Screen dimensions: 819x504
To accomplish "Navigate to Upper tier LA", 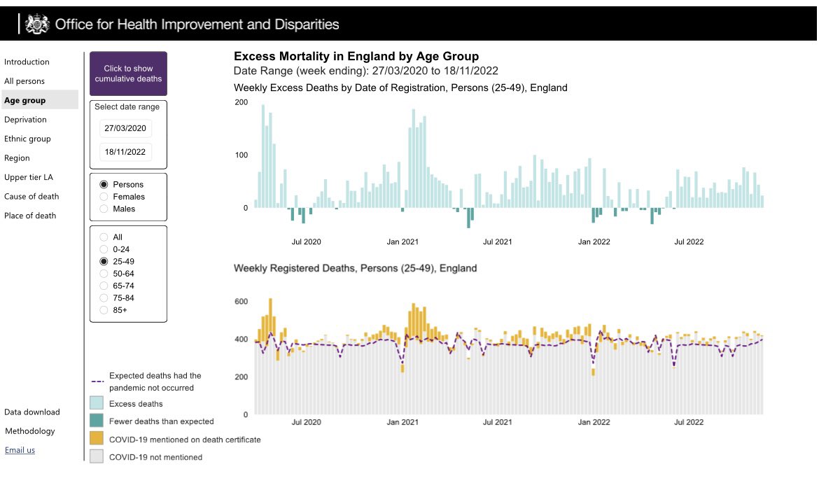I will (x=29, y=177).
